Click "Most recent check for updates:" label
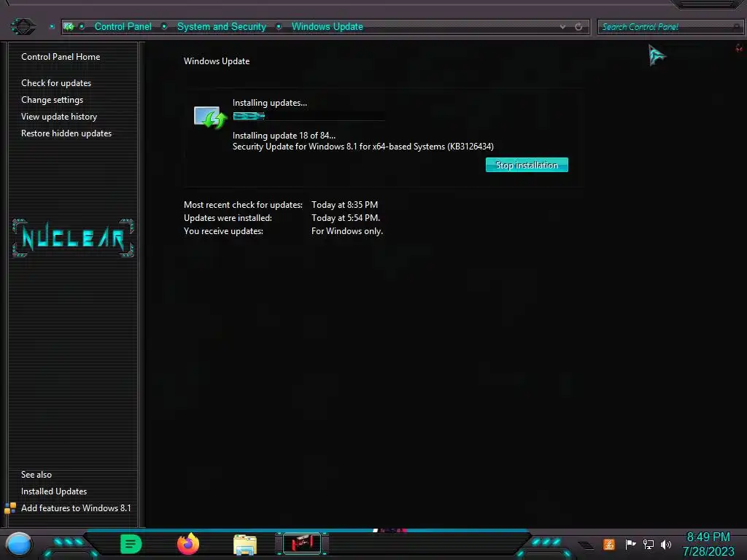Viewport: 747px width, 560px height. [x=243, y=205]
